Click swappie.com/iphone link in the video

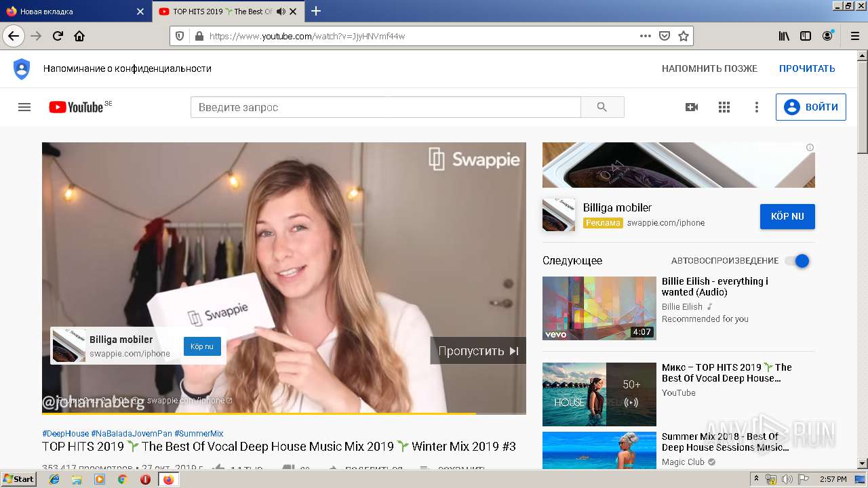pos(189,401)
